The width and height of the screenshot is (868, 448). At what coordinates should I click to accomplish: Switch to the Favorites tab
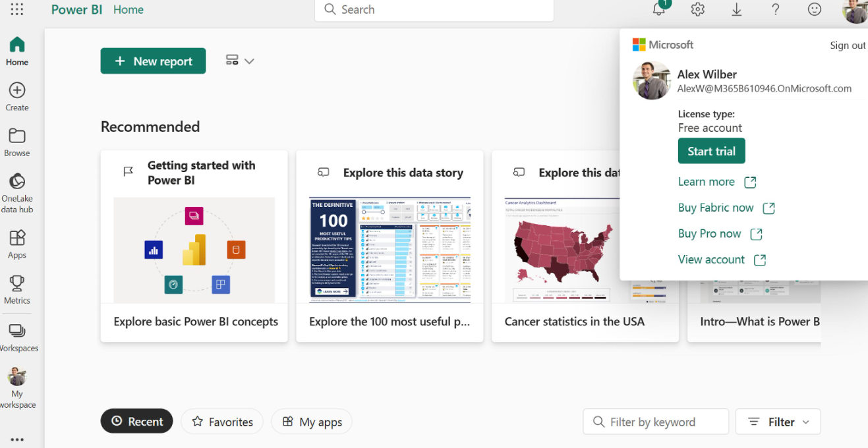point(222,422)
